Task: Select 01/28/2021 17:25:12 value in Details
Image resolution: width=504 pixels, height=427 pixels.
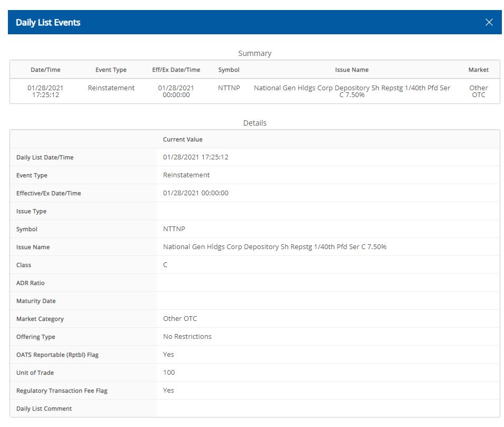Action: [195, 157]
